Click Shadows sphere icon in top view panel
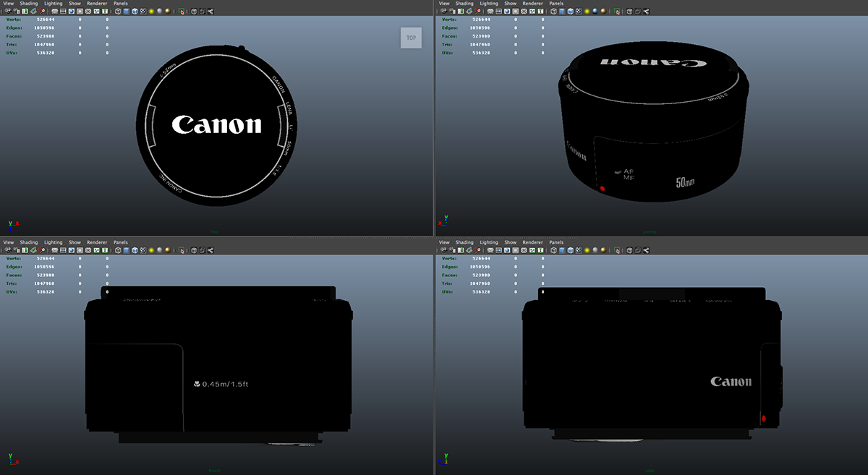Viewport: 868px width, 475px height. point(159,12)
